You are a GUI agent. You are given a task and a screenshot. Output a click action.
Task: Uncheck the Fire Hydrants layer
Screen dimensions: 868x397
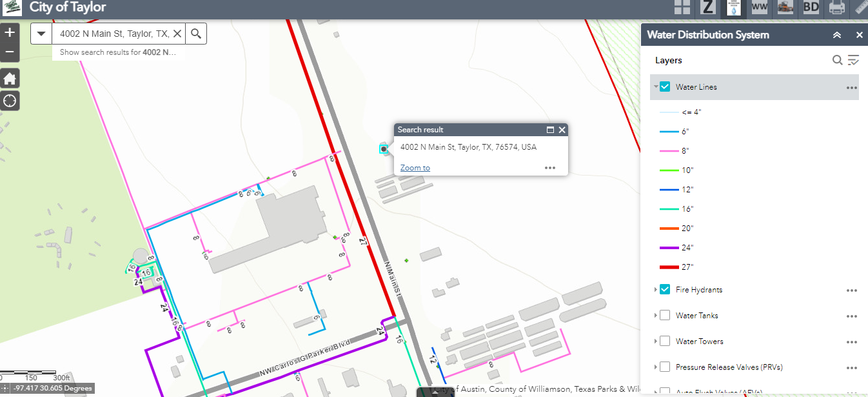665,290
